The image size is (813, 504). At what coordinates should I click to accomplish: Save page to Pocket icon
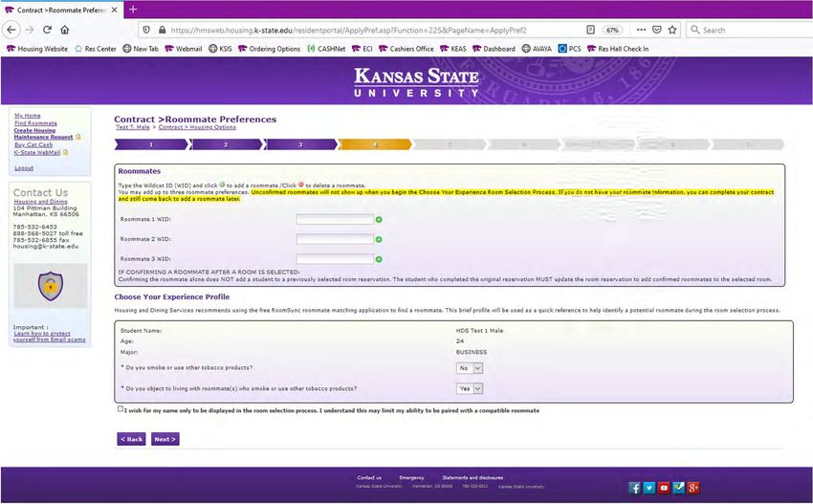[x=657, y=30]
